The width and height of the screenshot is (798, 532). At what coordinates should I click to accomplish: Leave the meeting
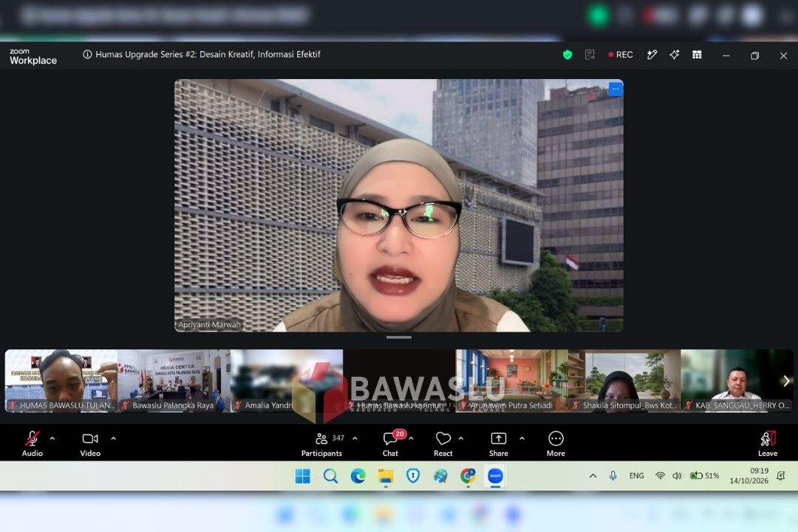coord(768,444)
